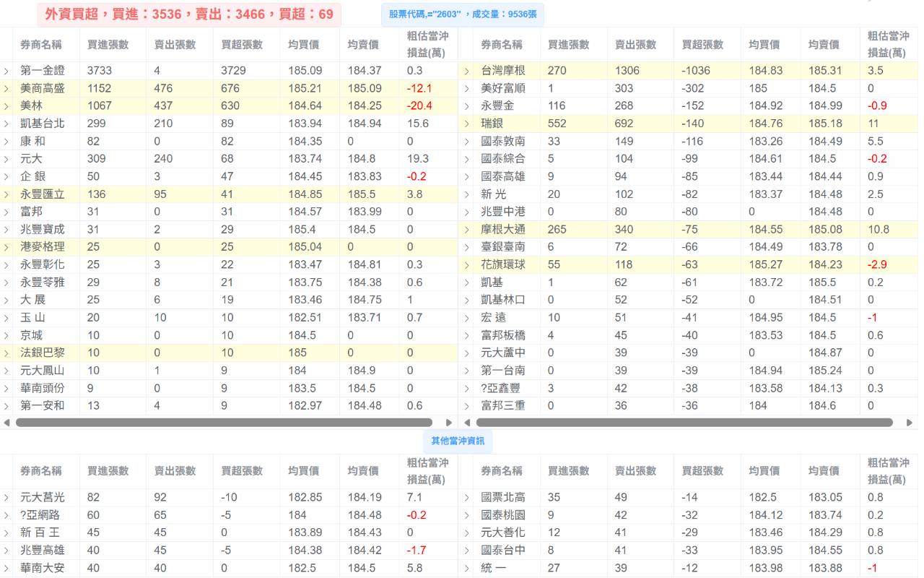The image size is (924, 578).
Task: Click right arrow on left table scrollbar
Action: click(x=448, y=423)
